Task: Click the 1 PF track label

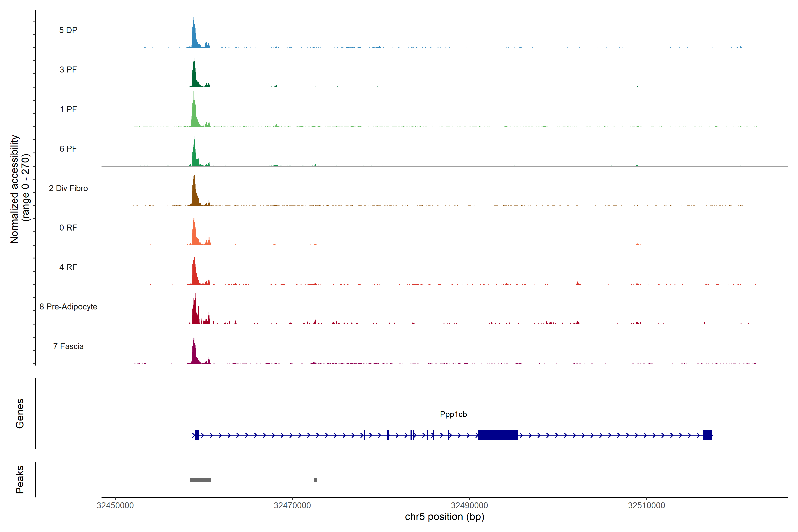Action: click(68, 109)
